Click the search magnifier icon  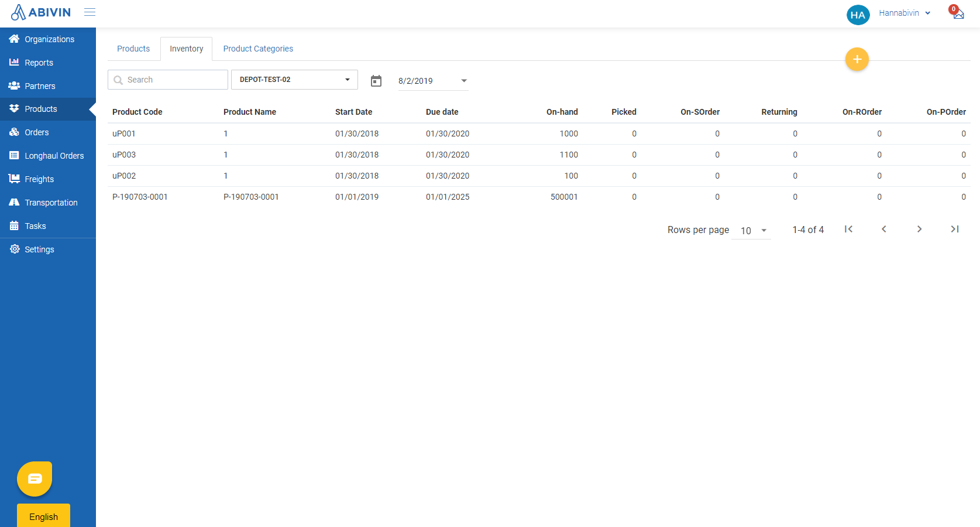tap(118, 80)
